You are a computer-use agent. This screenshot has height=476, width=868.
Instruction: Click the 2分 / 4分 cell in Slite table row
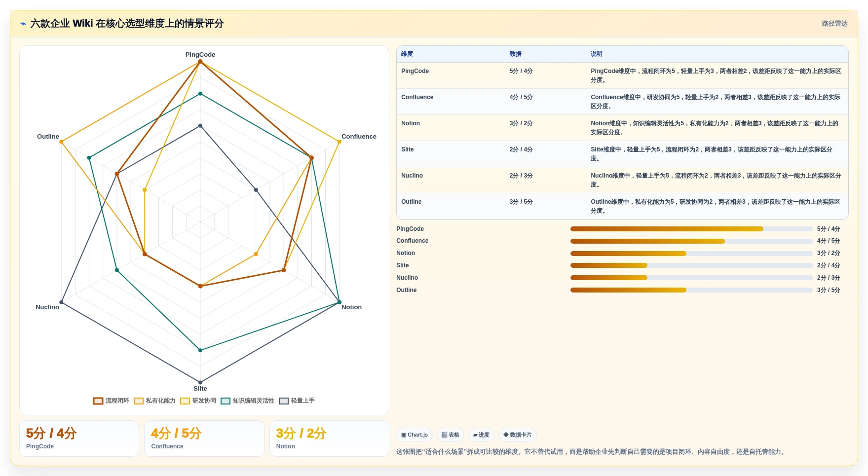(521, 149)
